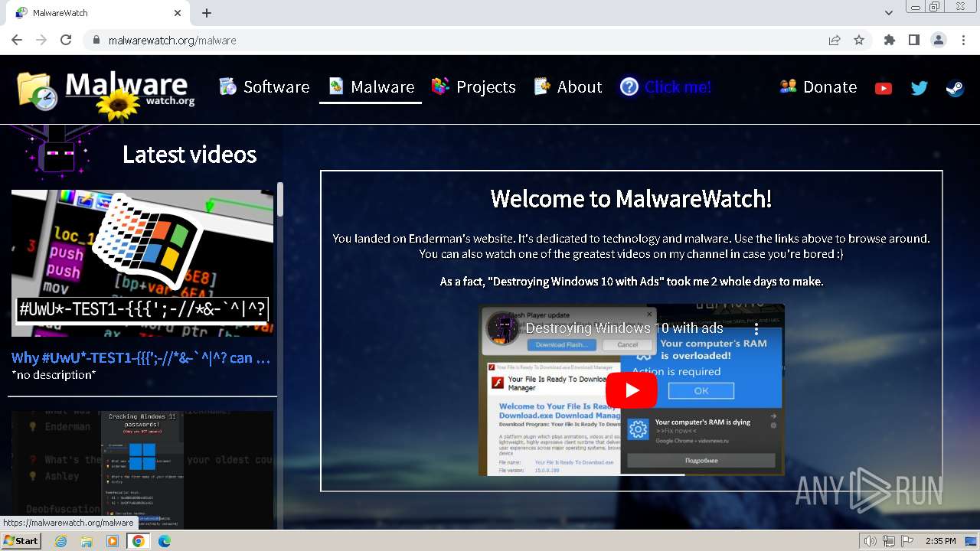Open the YouTube video options three-dot menu
Image resolution: width=980 pixels, height=551 pixels.
click(756, 328)
